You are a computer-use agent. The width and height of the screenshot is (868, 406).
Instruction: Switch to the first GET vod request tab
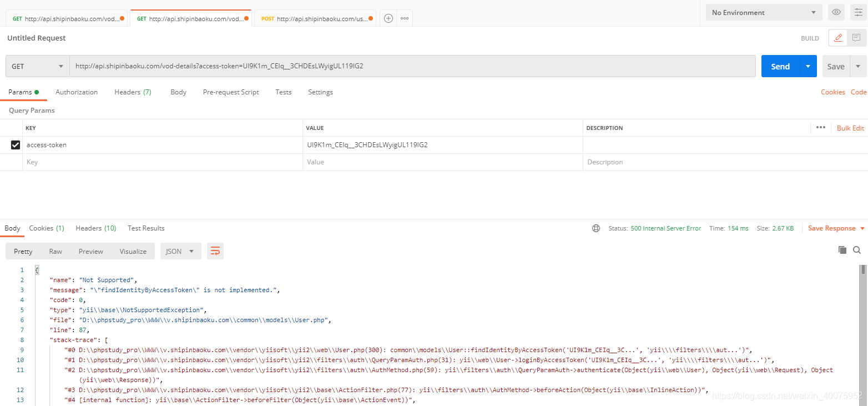tap(67, 18)
